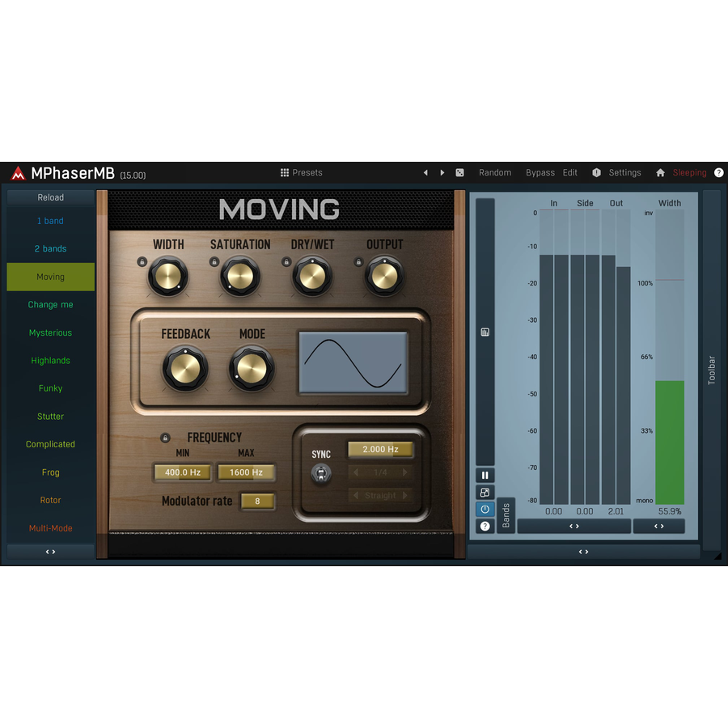
Task: Select the Change me preset
Action: 51,305
